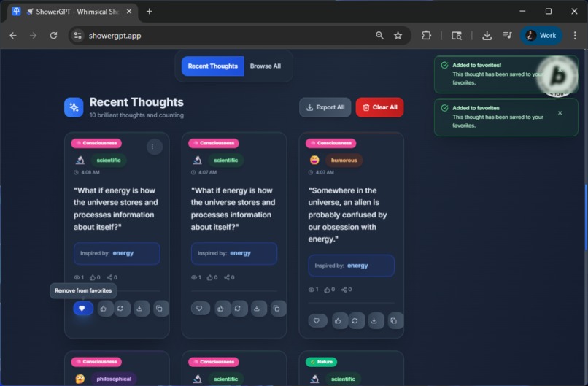
Task: Open browser three-dot menu
Action: 575,36
